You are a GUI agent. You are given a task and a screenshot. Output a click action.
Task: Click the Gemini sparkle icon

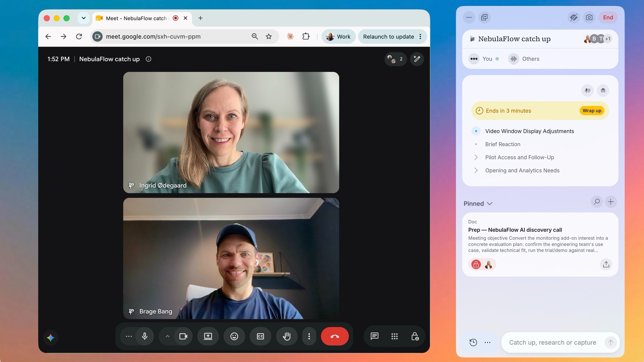pyautogui.click(x=50, y=338)
